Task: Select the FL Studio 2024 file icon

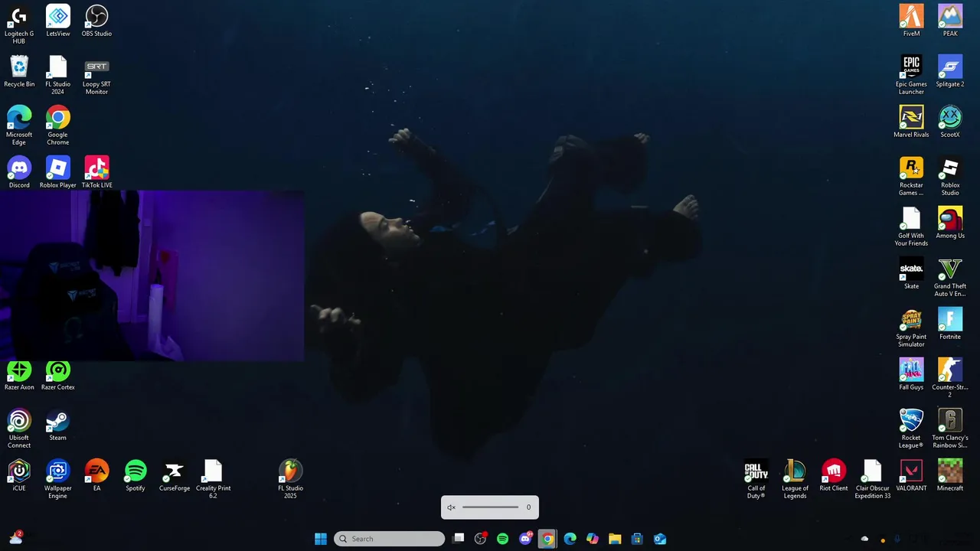Action: [x=58, y=75]
